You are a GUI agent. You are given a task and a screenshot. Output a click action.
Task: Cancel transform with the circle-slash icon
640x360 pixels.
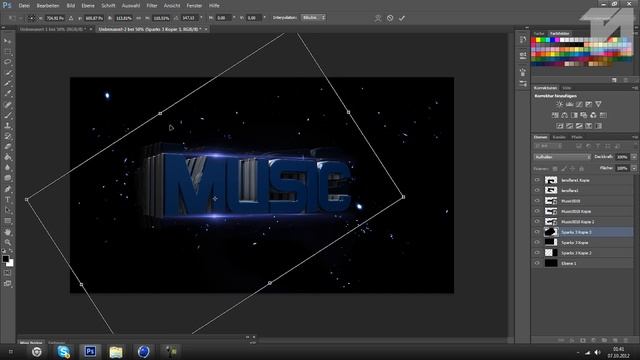pyautogui.click(x=390, y=18)
